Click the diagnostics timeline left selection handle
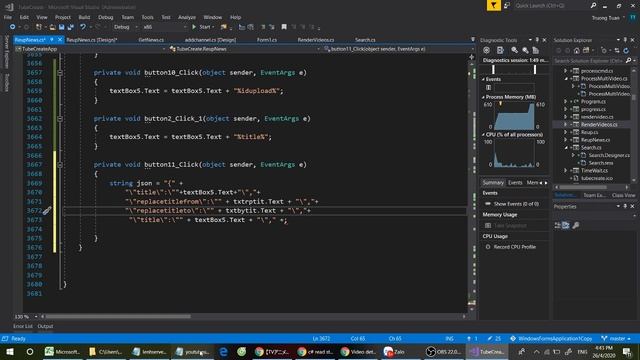Screen dimensions: 640x360 tap(493, 69)
